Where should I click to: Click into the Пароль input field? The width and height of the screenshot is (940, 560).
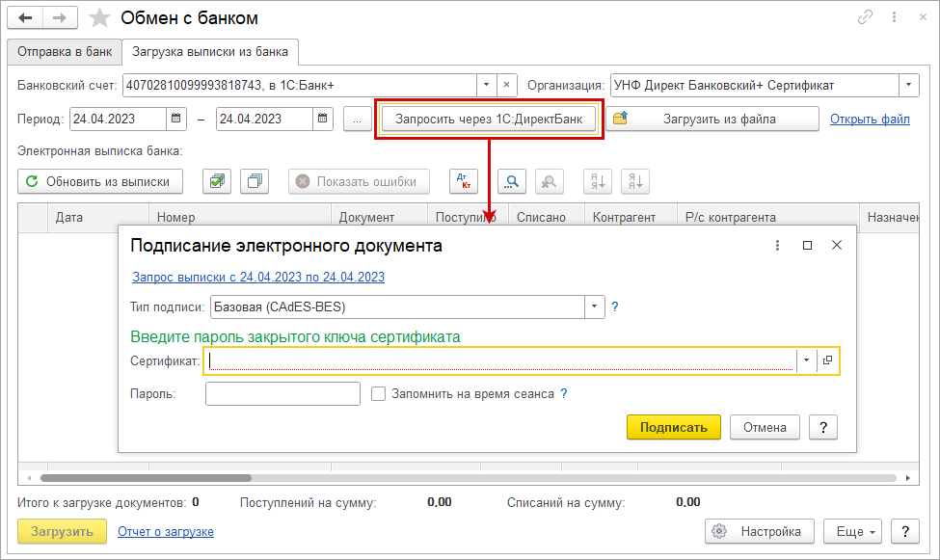pyautogui.click(x=282, y=393)
